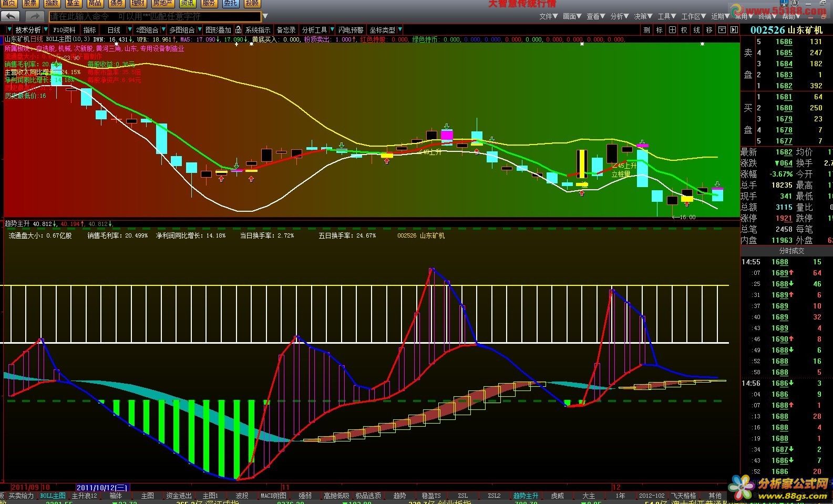Click the 债券 bonds shortcut button
Viewport: 833px width, 504px height.
coord(116,3)
